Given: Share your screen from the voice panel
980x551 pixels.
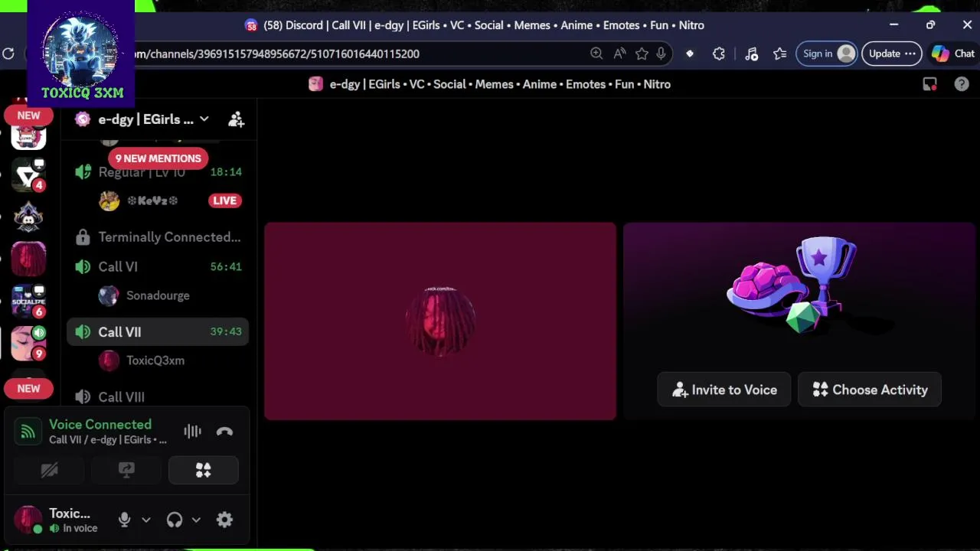Looking at the screenshot, I should point(126,470).
